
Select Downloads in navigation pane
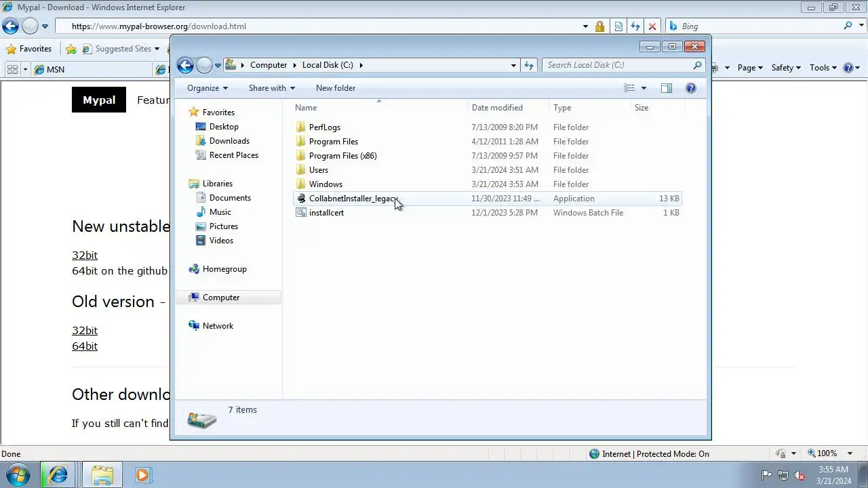(x=229, y=141)
